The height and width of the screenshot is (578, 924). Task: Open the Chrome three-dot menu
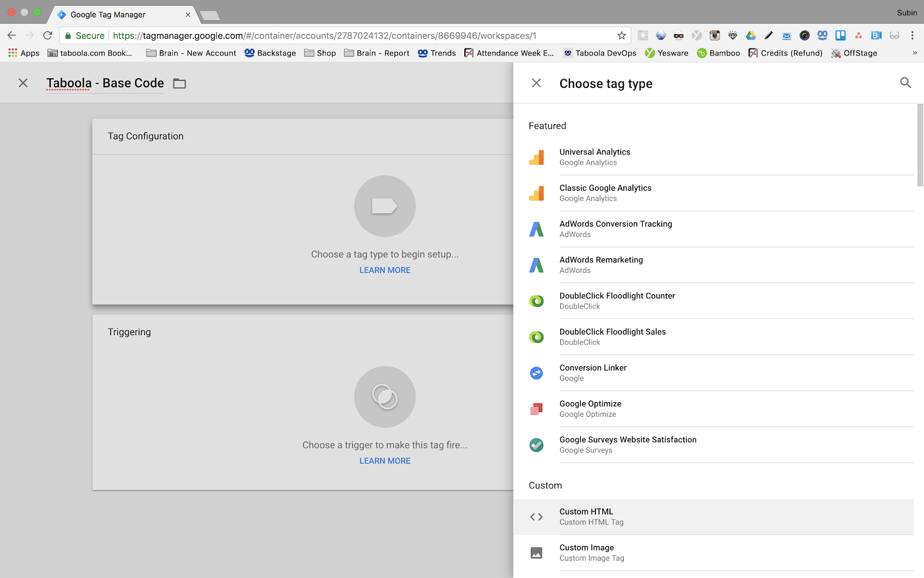[x=912, y=35]
